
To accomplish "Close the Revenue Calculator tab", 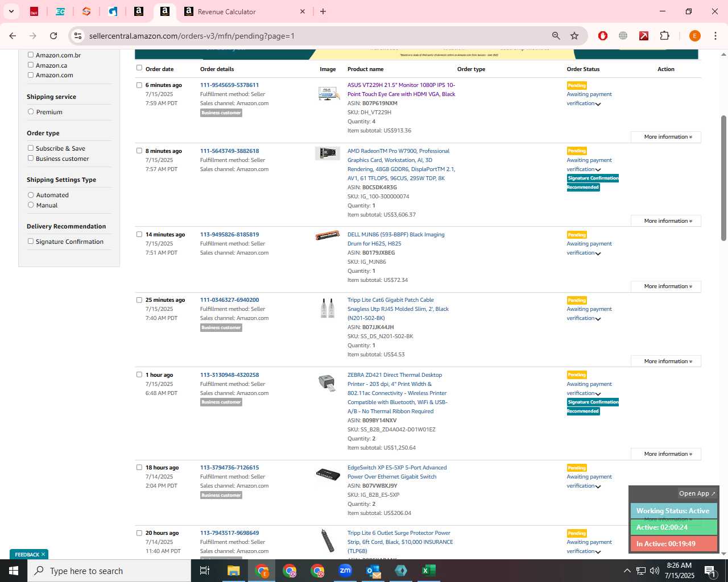I will click(303, 11).
